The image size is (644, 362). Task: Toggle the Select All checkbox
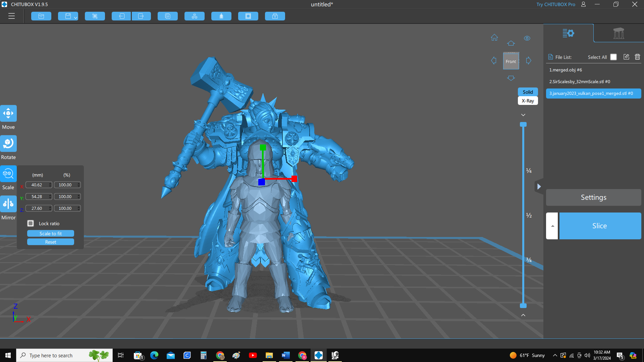pyautogui.click(x=613, y=57)
